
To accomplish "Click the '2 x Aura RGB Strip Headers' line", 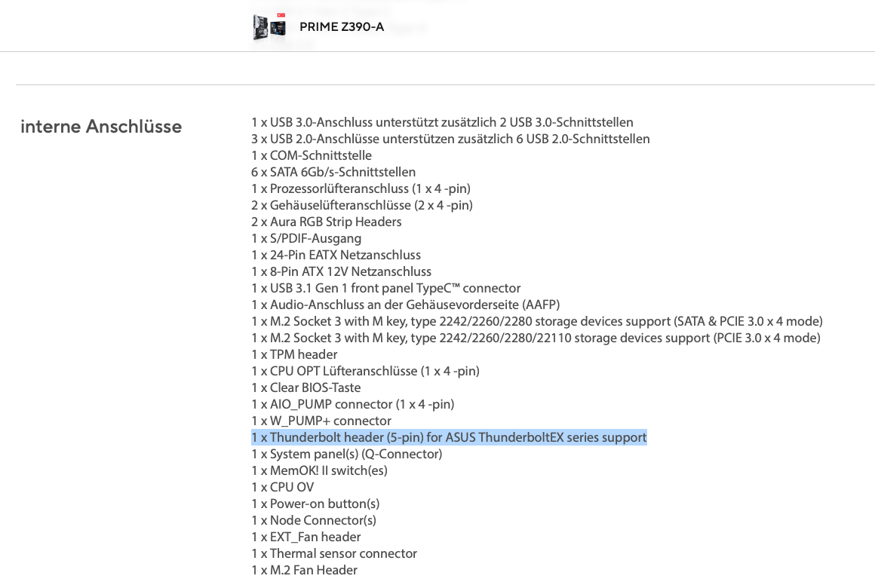I will (x=327, y=222).
